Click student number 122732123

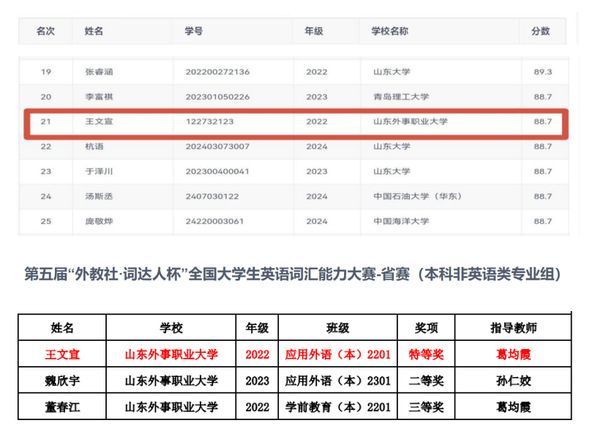tap(210, 121)
